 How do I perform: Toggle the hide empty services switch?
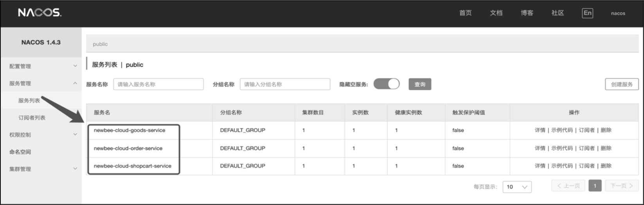pos(387,84)
